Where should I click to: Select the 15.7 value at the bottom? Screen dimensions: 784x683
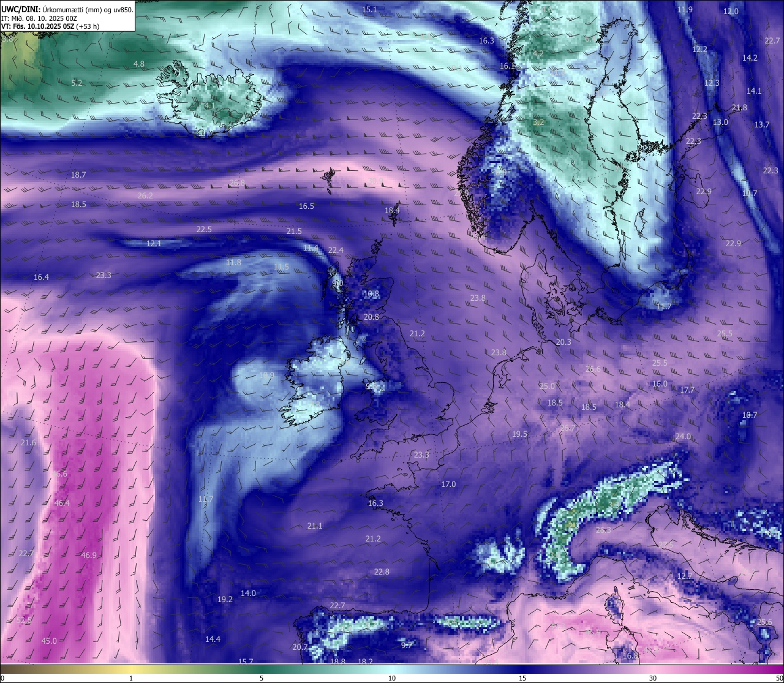tap(246, 662)
